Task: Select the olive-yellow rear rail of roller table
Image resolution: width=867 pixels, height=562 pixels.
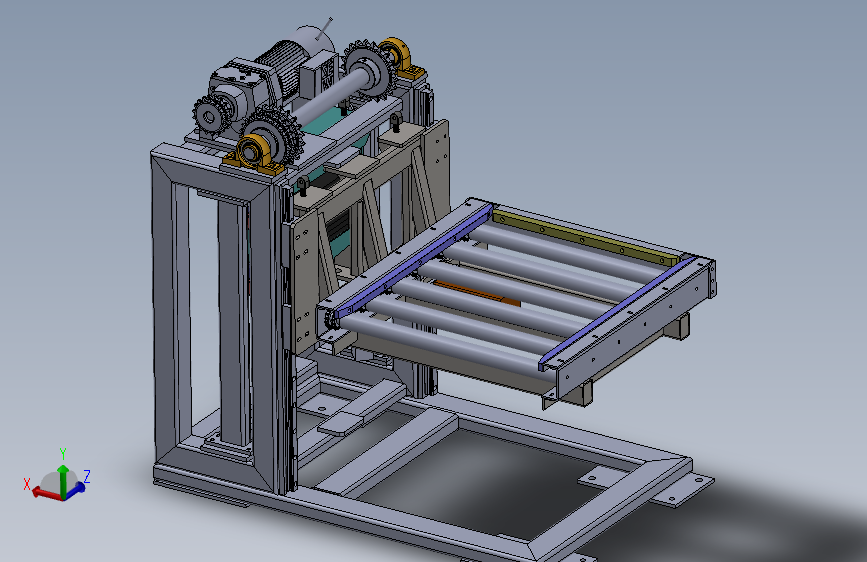Action: tap(586, 238)
